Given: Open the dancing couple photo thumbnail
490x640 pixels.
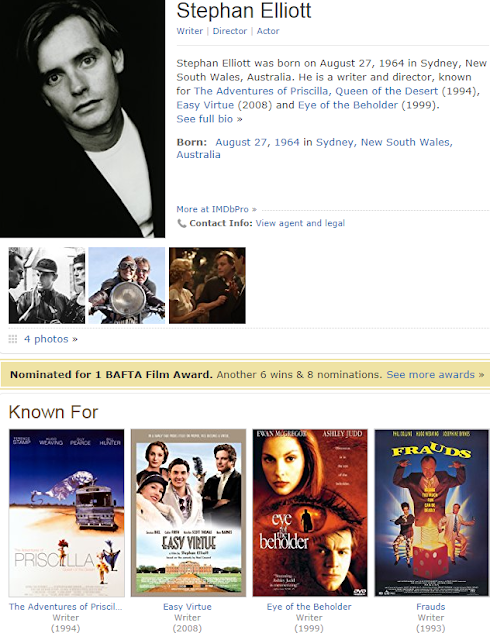Looking at the screenshot, I should [207, 285].
